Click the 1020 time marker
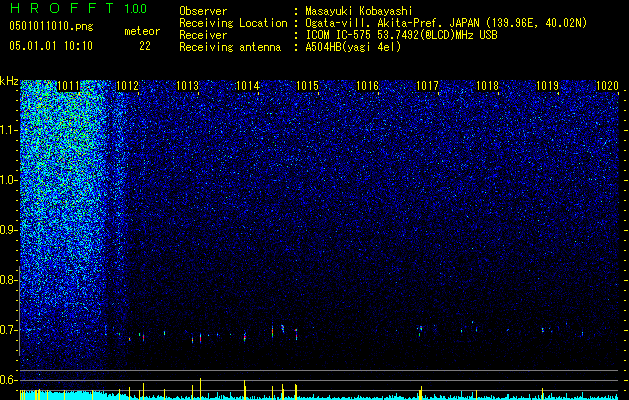629x400 pixels. pos(607,85)
